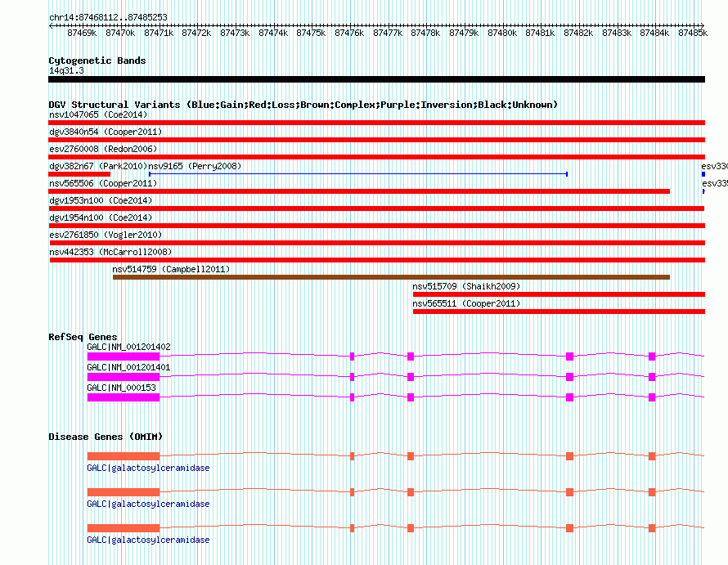Click the large magenta exon of GALC NM_000153

(124, 397)
